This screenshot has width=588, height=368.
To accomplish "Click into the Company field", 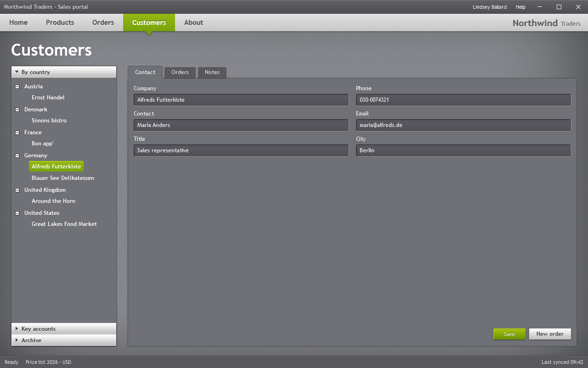I will pyautogui.click(x=241, y=100).
